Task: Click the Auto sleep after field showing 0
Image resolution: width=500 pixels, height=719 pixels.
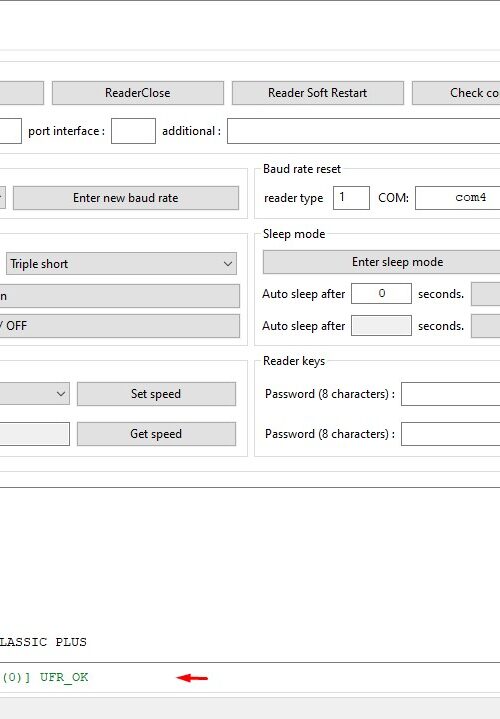Action: pos(381,293)
